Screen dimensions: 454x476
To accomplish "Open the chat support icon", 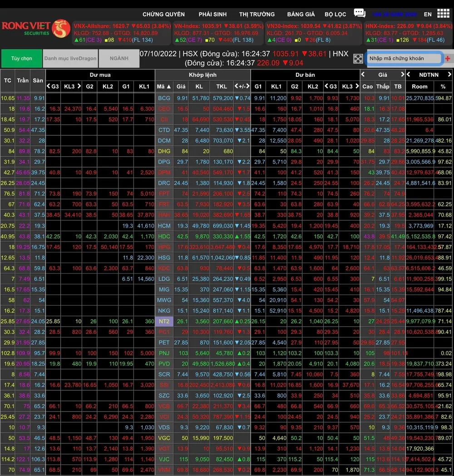I will pyautogui.click(x=360, y=13).
